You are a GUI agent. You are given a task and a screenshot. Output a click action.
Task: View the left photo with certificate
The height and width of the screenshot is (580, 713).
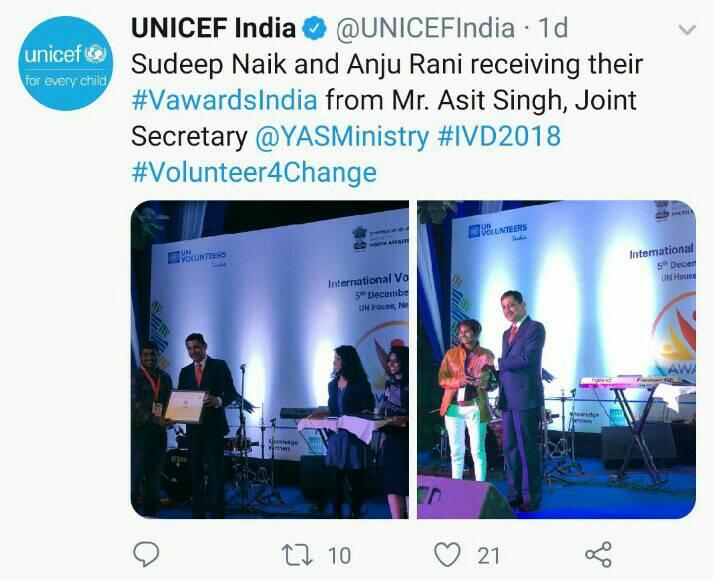click(x=270, y=360)
